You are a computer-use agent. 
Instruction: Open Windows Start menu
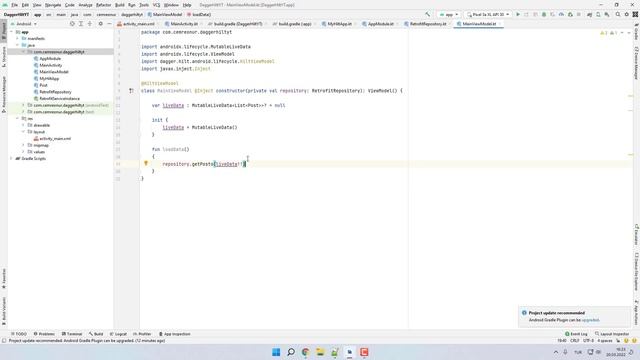[x=276, y=352]
